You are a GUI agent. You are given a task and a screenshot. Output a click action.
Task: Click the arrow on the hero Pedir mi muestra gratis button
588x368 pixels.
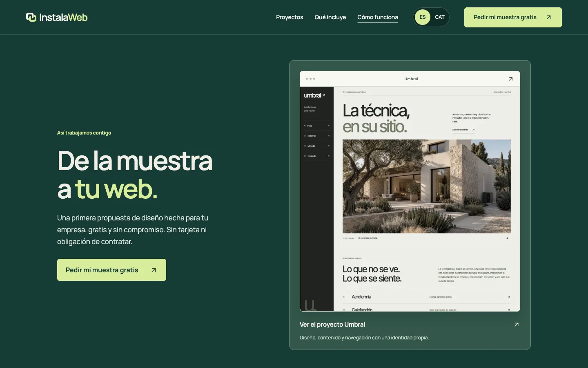154,270
